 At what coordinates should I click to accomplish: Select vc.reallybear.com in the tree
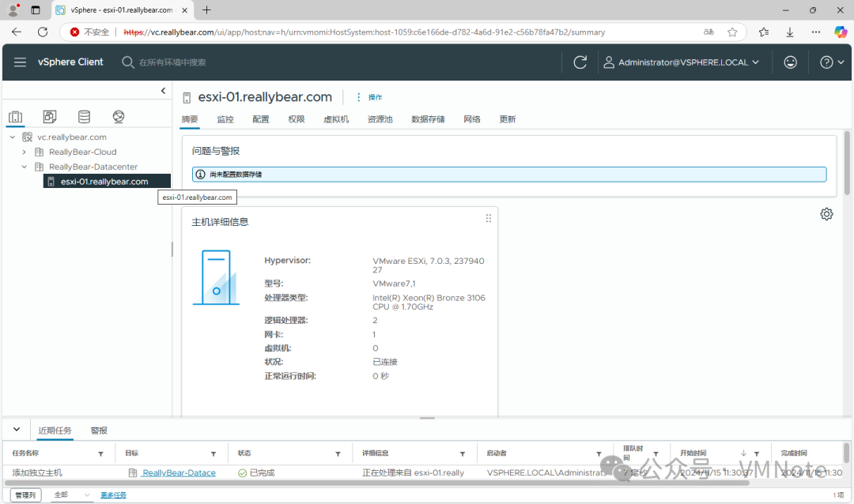coord(72,137)
